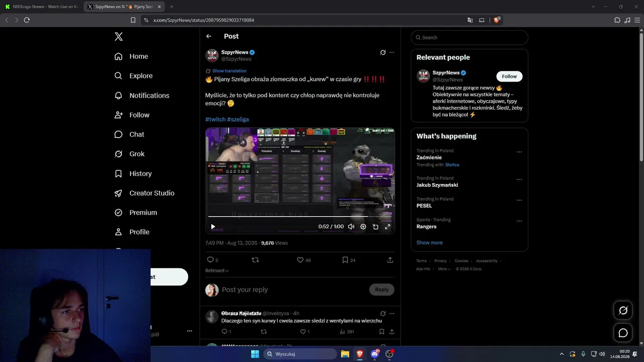Submit with the Reply button
Screen dimensions: 644x362
(382, 290)
